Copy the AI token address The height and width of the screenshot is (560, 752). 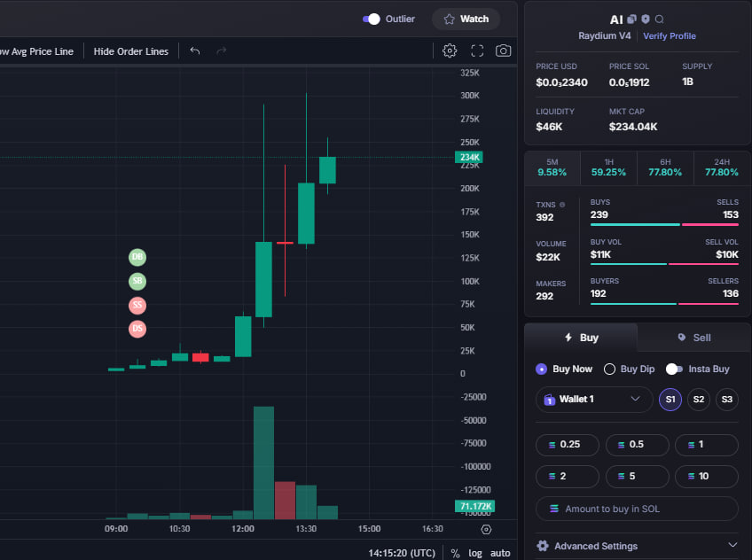[631, 19]
